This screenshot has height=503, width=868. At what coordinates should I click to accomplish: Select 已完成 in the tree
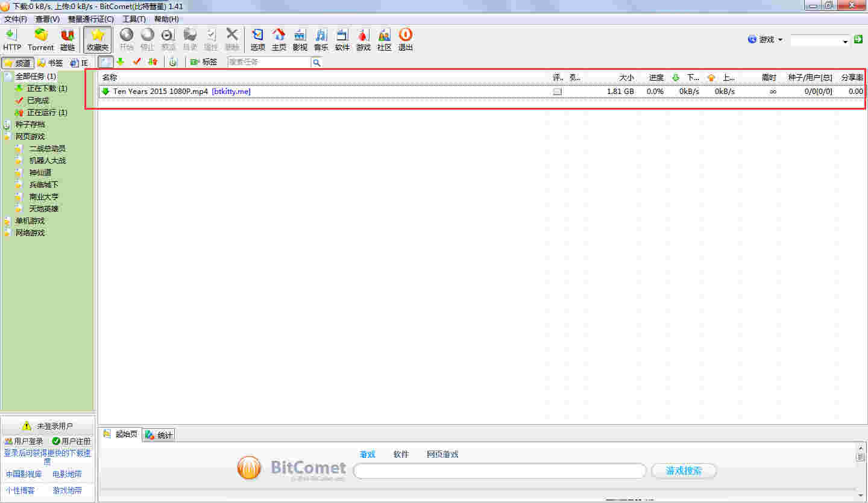pyautogui.click(x=38, y=101)
